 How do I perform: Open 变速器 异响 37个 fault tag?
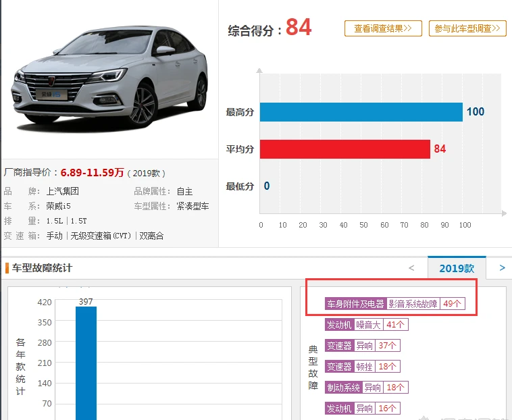click(x=363, y=346)
